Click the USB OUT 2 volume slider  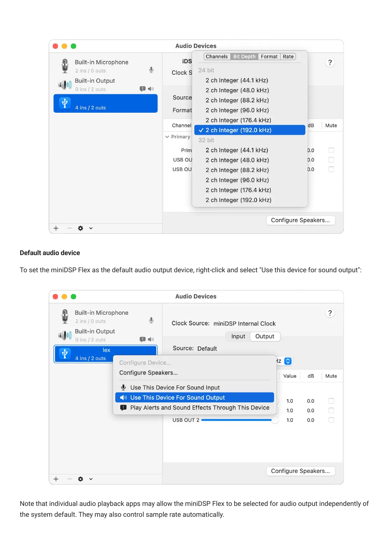pyautogui.click(x=237, y=420)
